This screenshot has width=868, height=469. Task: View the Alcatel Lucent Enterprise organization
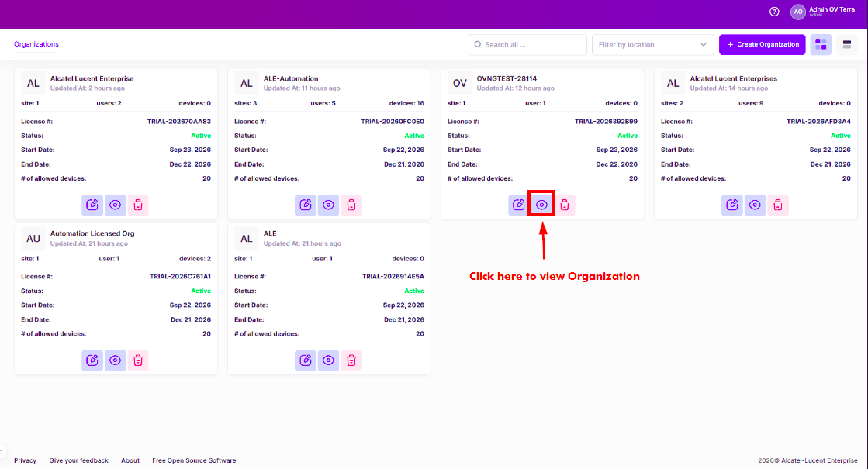[x=115, y=205]
